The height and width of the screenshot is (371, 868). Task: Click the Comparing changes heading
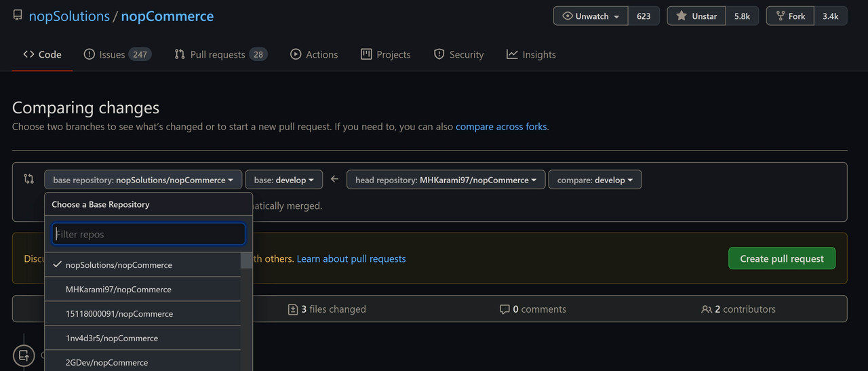click(85, 107)
